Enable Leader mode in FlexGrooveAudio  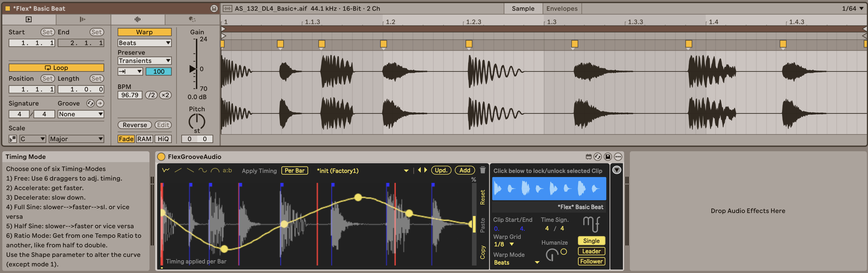pos(591,251)
